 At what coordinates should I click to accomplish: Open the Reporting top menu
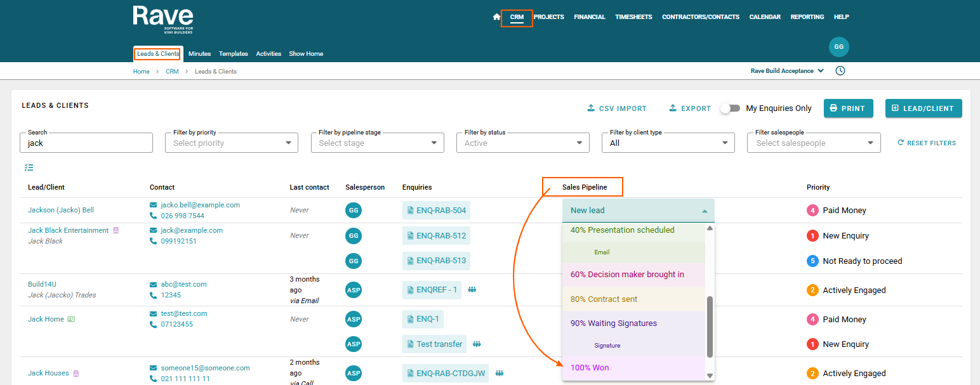click(807, 17)
